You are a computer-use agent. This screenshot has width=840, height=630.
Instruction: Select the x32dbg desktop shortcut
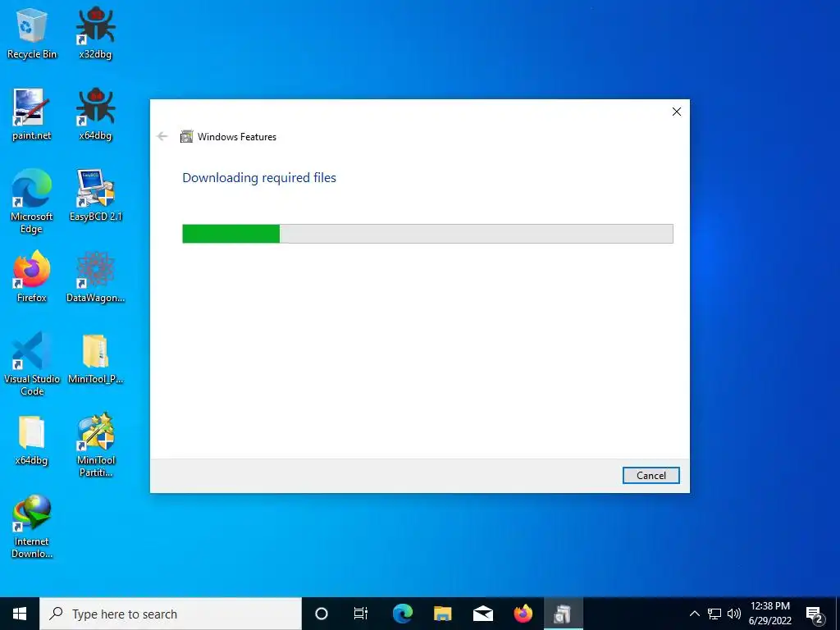[95, 33]
